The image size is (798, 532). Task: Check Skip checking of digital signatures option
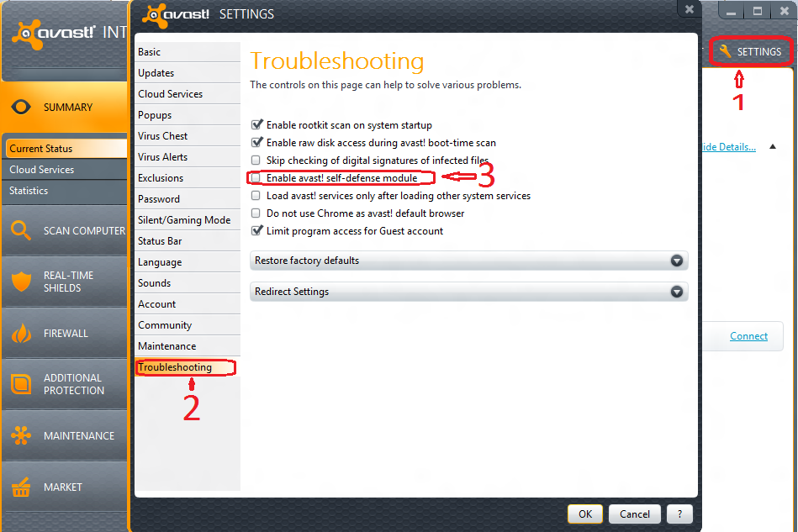(256, 161)
